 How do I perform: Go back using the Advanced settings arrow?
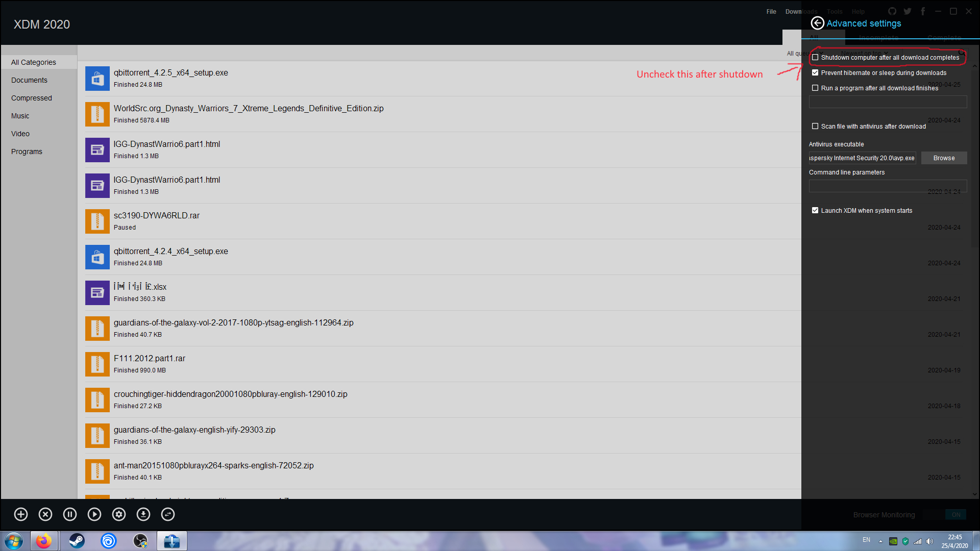pyautogui.click(x=817, y=23)
